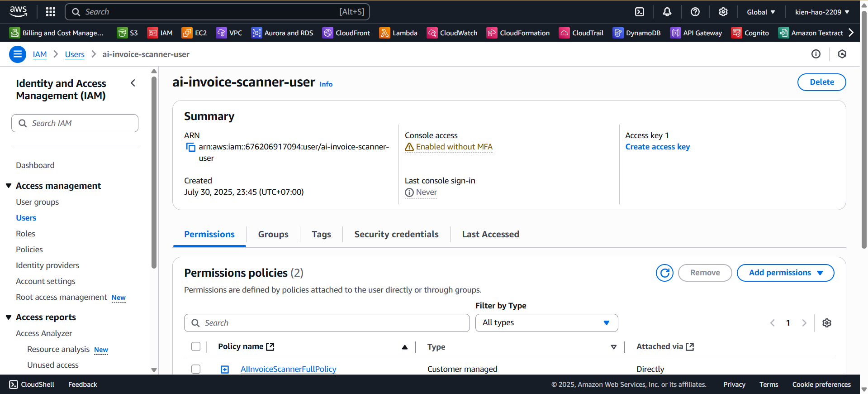Switch to the Groups tab
Screen dimensions: 868x394
pyautogui.click(x=273, y=235)
